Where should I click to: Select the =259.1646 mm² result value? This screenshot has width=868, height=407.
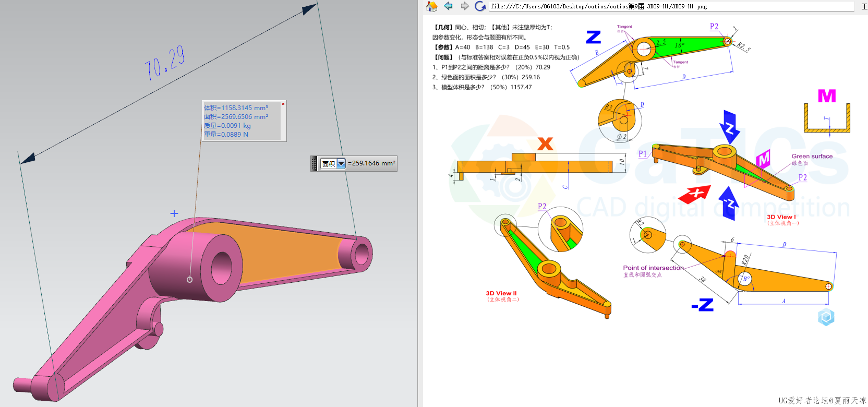(x=371, y=163)
